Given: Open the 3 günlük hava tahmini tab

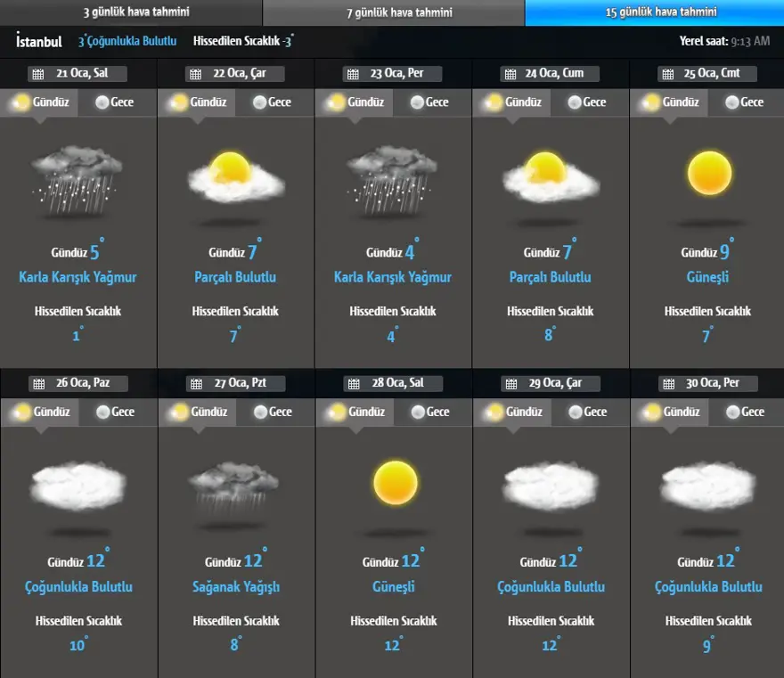Looking at the screenshot, I should click(x=131, y=12).
